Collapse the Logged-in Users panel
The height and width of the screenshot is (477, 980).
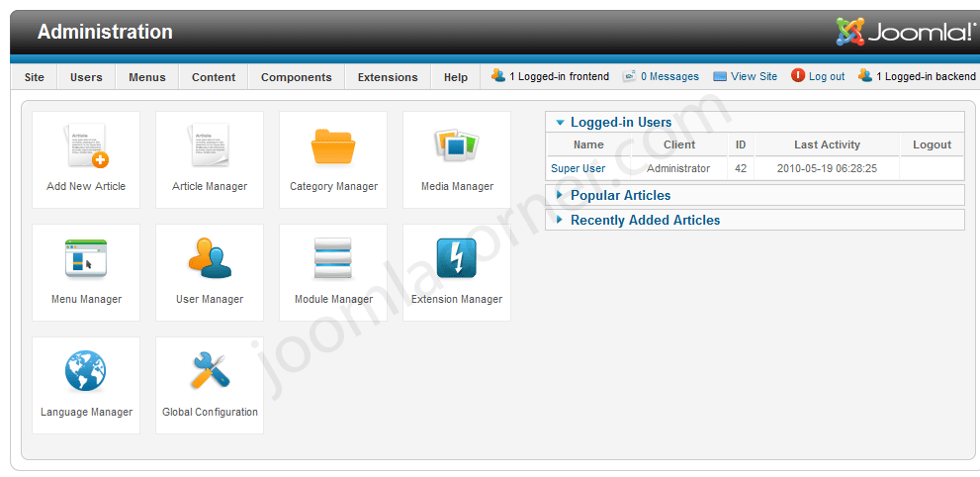click(620, 123)
